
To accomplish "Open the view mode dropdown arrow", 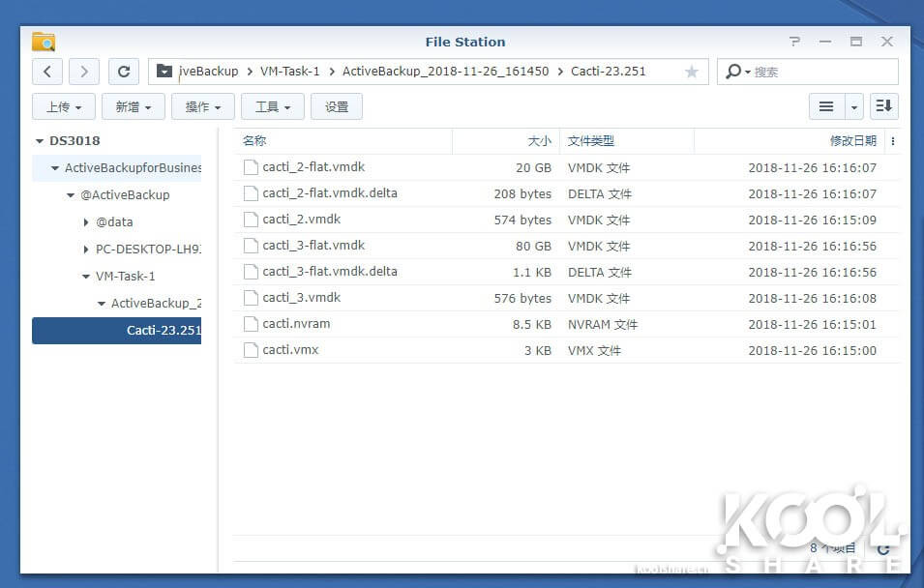I will [x=854, y=106].
